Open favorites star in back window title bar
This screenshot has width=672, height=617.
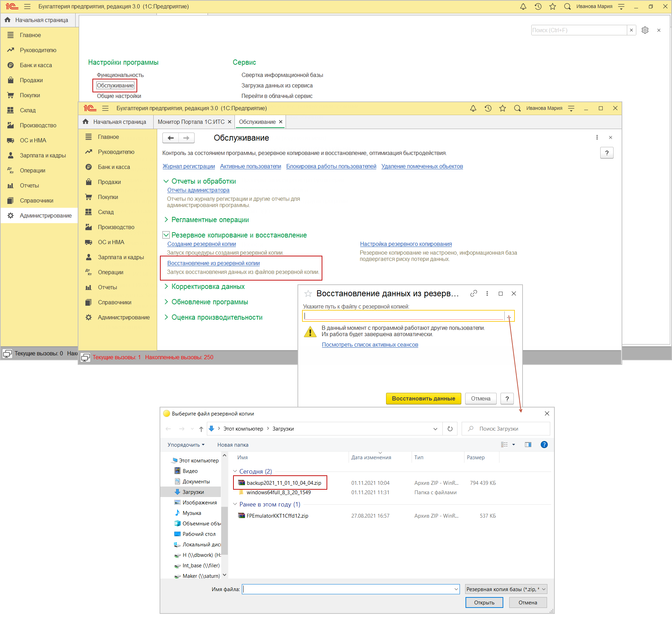pyautogui.click(x=553, y=6)
